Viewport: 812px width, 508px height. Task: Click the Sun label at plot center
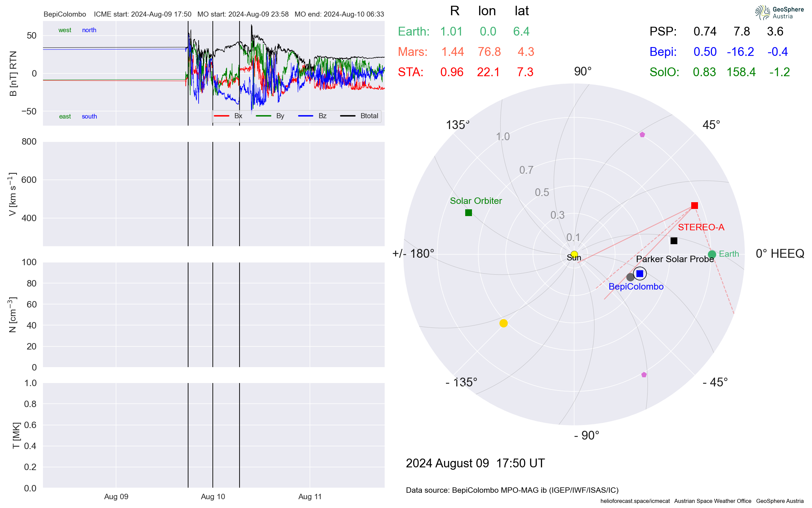pos(574,258)
